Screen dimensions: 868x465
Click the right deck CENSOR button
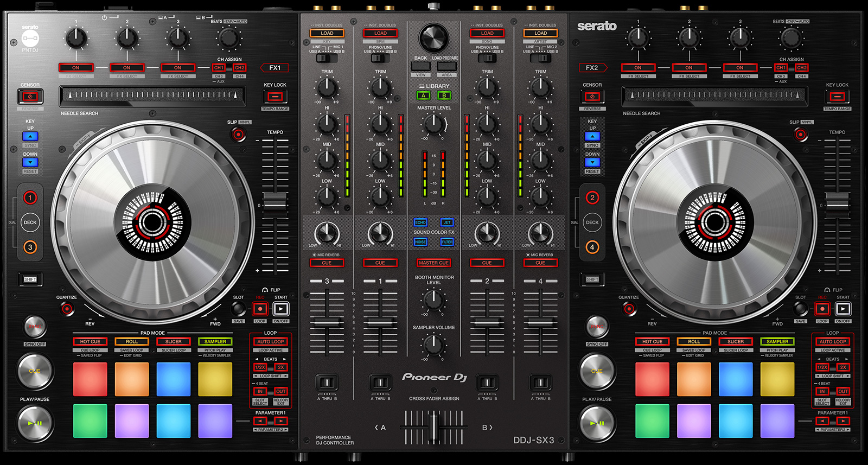[x=592, y=97]
